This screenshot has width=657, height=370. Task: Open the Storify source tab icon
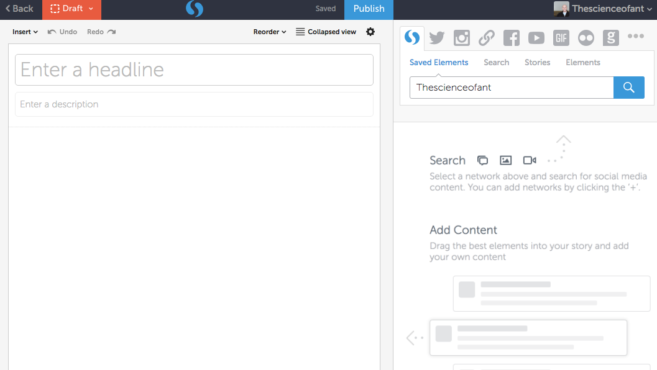tap(412, 38)
